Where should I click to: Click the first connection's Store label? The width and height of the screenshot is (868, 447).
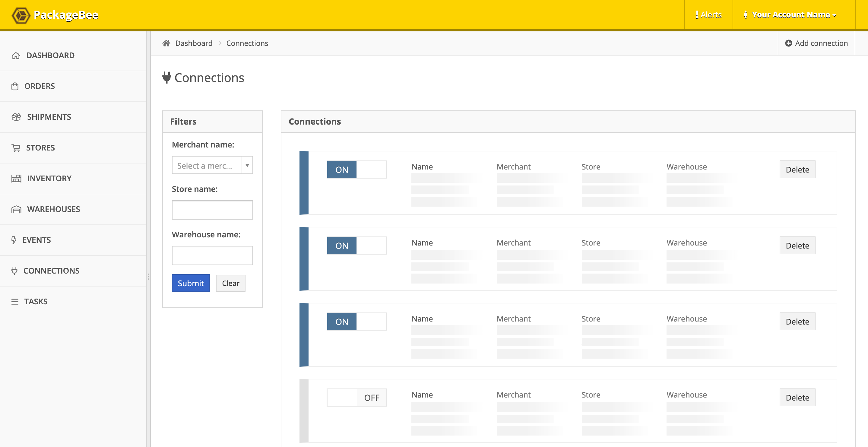pyautogui.click(x=591, y=167)
